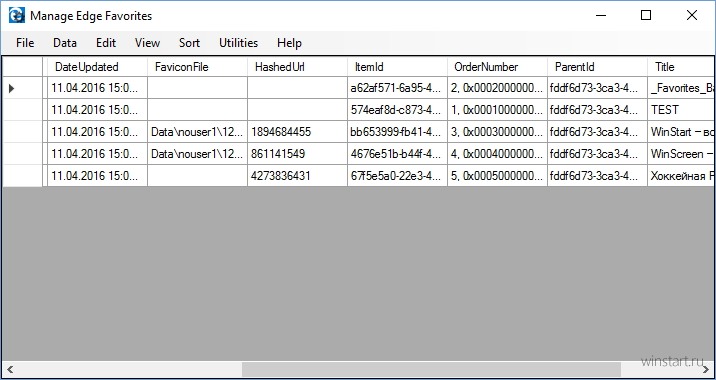
Task: Select OrderNumber cell 3, 0x0003000000...
Action: coord(498,132)
